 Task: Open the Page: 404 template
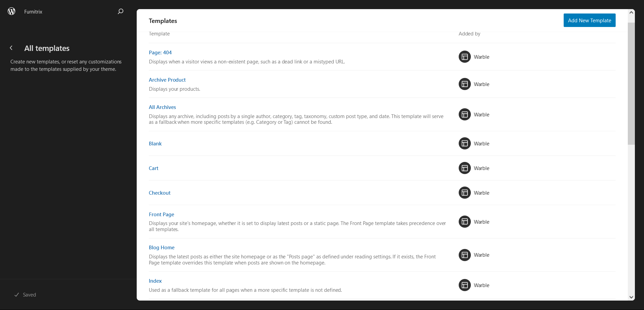tap(160, 53)
